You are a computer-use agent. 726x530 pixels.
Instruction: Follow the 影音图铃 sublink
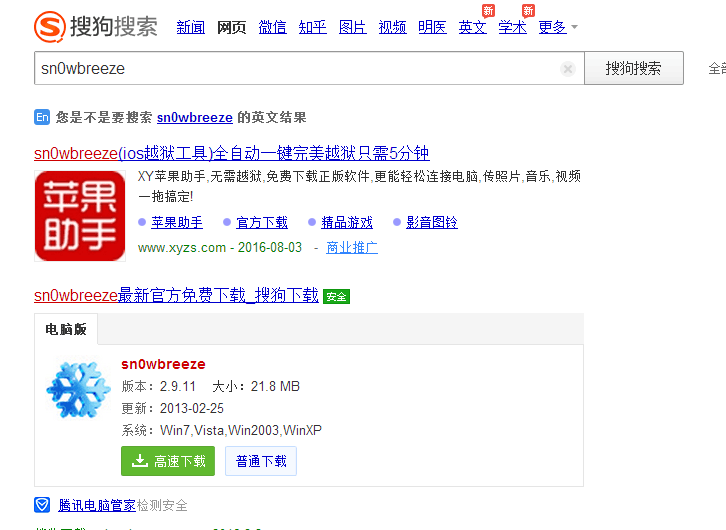(432, 223)
